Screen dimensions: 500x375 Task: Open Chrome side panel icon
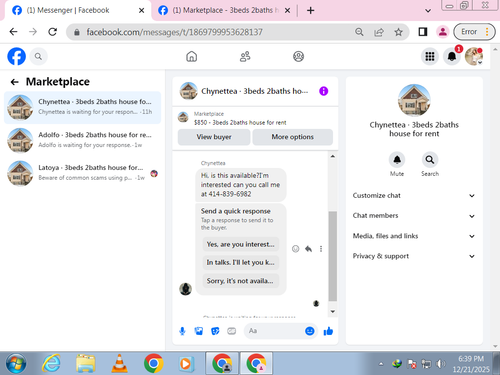(423, 32)
